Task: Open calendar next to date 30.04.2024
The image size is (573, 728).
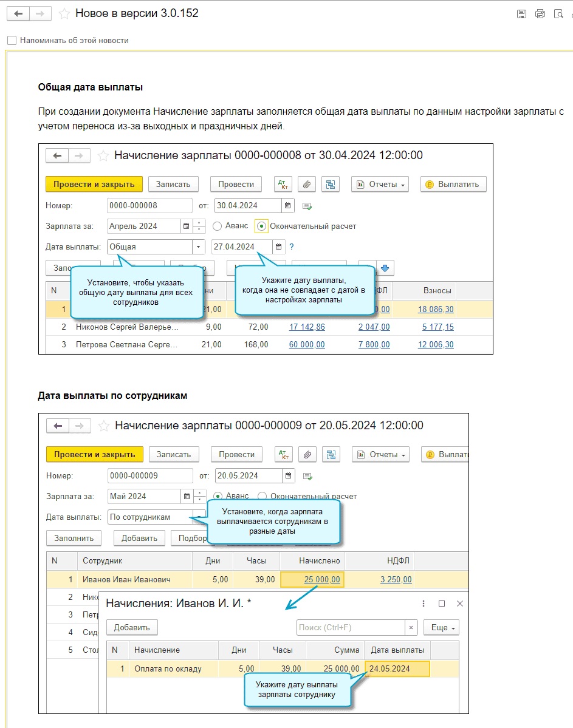Action: coord(287,205)
